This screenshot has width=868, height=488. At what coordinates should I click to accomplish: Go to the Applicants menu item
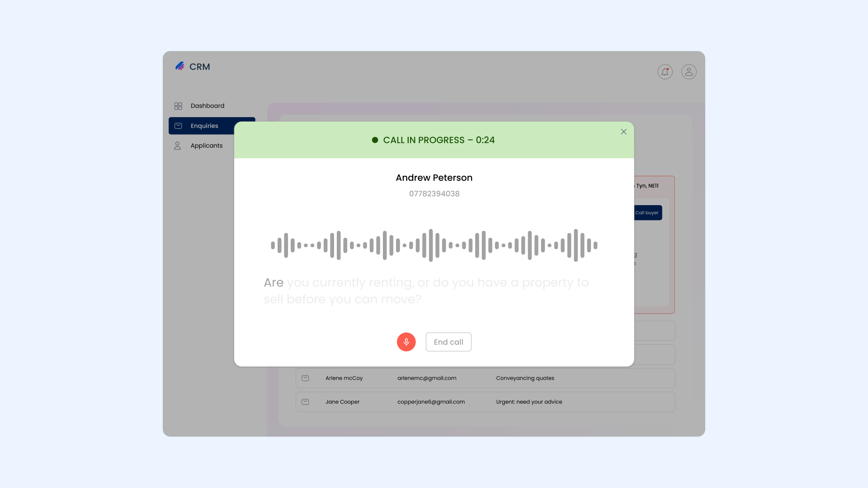(x=206, y=145)
